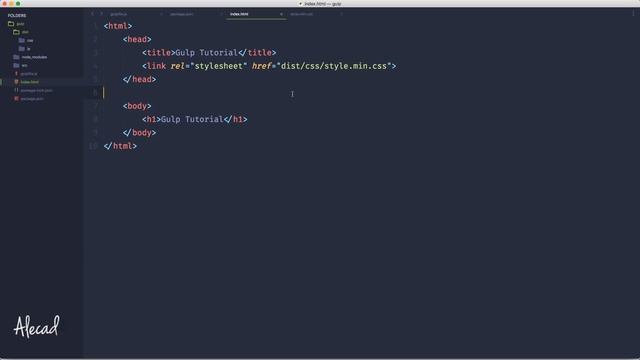Close the gulpfile.js tab
Image resolution: width=640 pixels, height=360 pixels.
pyautogui.click(x=161, y=14)
